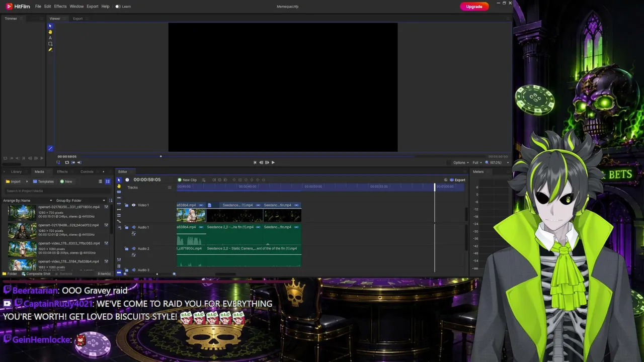Pick the Hand tool in the Viewer
The image size is (644, 362).
pos(50,32)
